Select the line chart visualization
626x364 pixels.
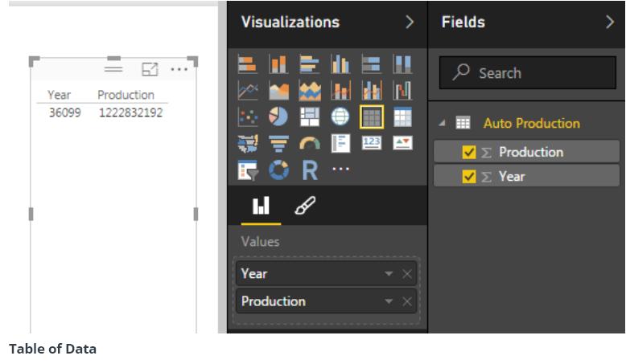(248, 91)
